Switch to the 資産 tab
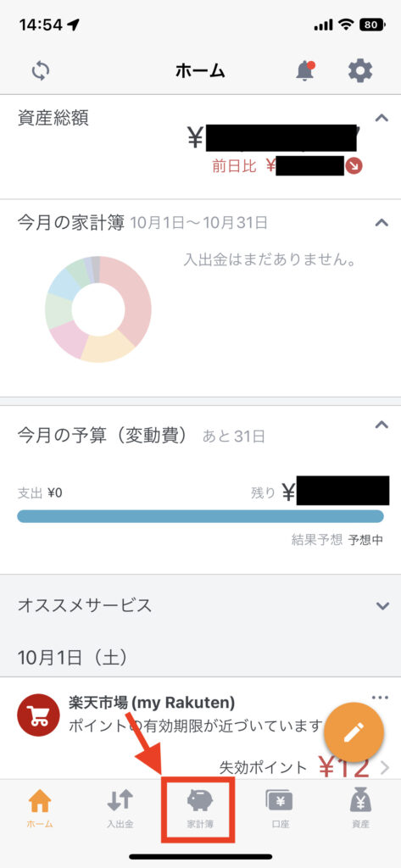Image resolution: width=401 pixels, height=868 pixels. pos(360,809)
